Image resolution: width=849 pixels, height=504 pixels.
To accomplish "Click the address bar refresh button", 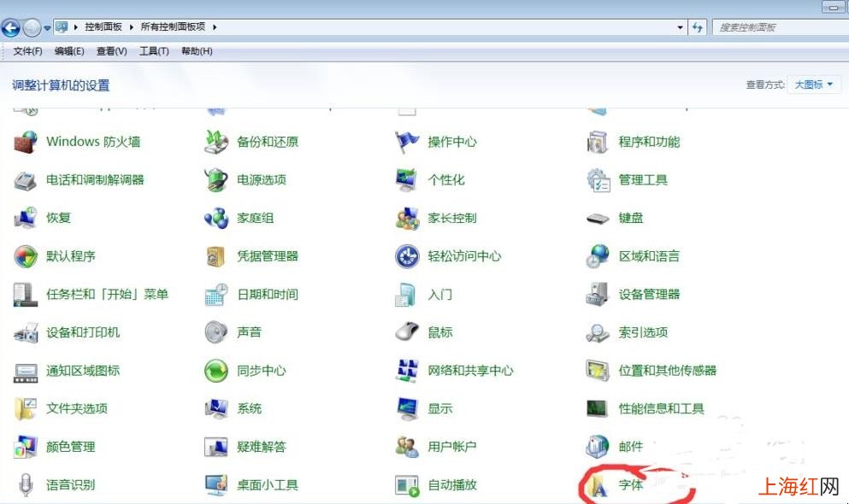I will pos(698,27).
